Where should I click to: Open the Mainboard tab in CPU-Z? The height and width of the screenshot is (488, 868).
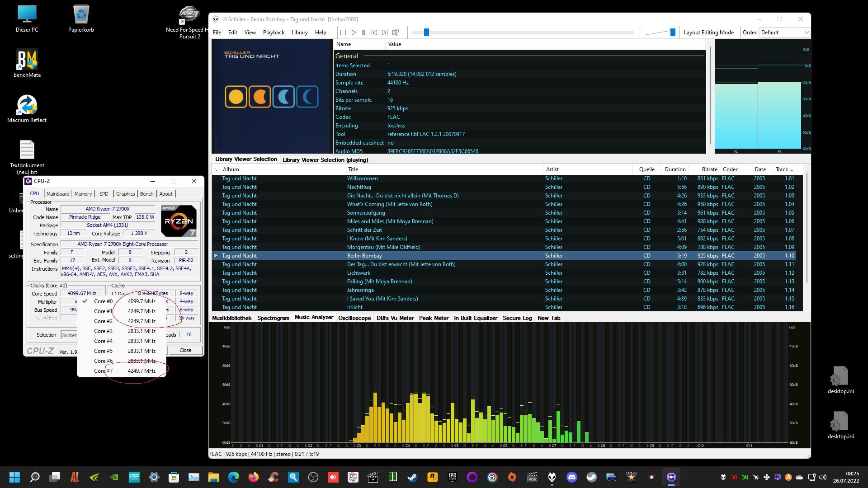tap(58, 194)
